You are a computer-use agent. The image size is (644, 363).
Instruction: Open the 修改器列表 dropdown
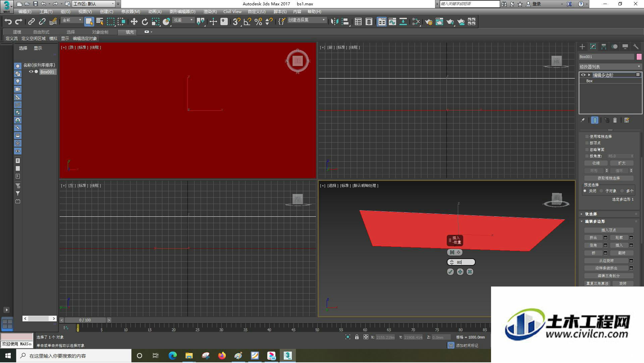coord(610,67)
